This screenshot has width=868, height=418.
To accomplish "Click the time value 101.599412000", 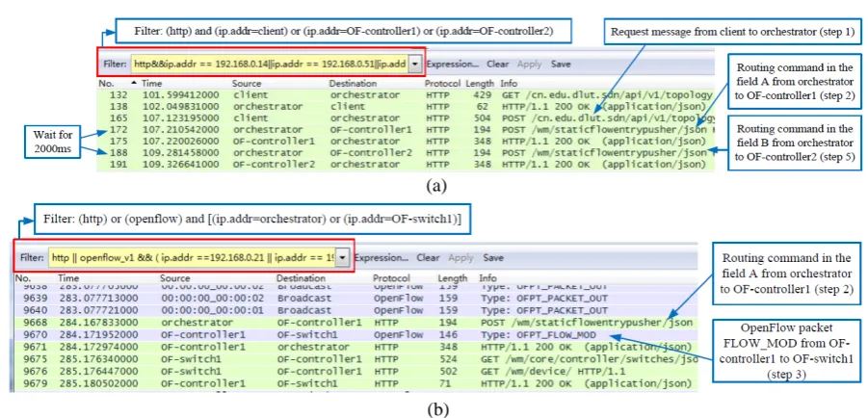I will point(179,95).
